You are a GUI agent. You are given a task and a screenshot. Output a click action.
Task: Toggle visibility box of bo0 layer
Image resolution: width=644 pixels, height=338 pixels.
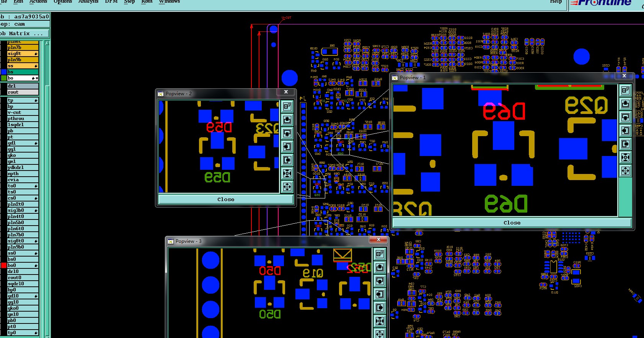point(4,265)
